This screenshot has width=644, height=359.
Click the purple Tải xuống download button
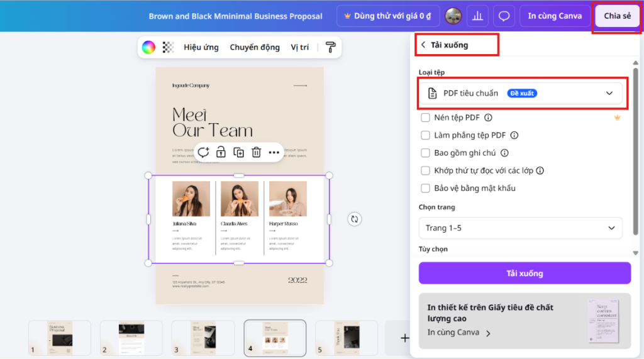[x=525, y=273]
